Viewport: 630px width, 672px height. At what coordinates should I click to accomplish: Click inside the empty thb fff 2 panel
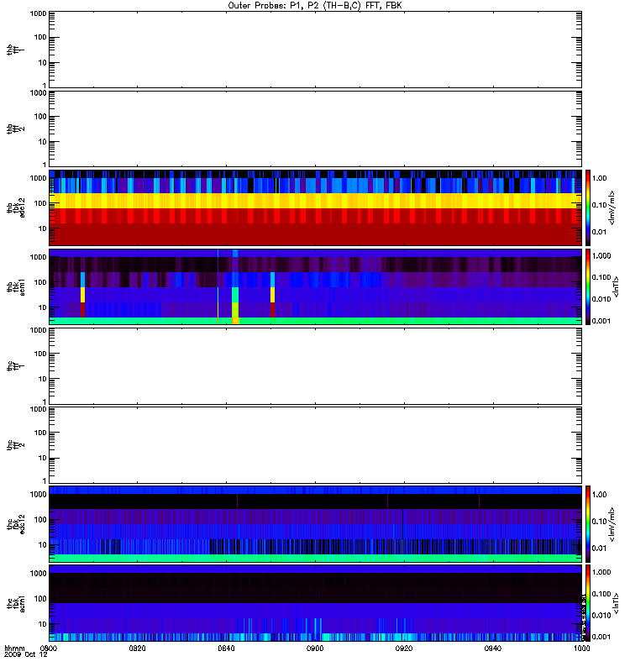point(315,129)
